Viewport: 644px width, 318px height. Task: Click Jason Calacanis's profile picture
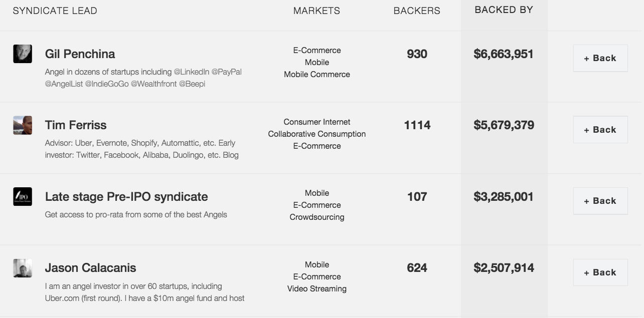point(23,268)
